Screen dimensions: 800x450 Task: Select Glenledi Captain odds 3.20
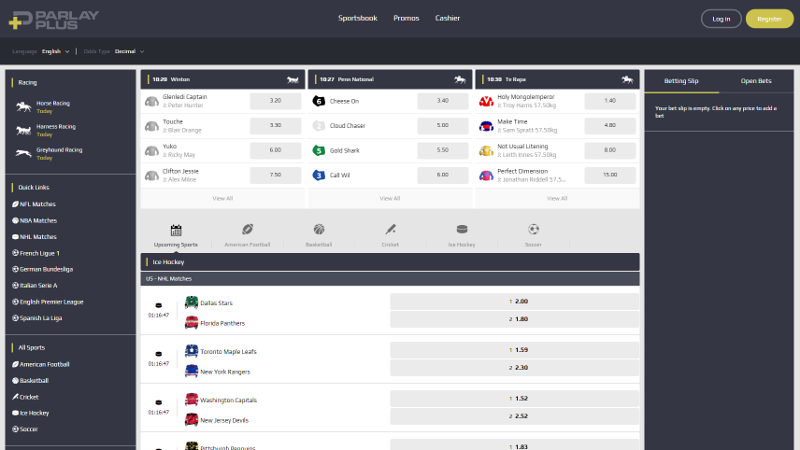coord(276,101)
